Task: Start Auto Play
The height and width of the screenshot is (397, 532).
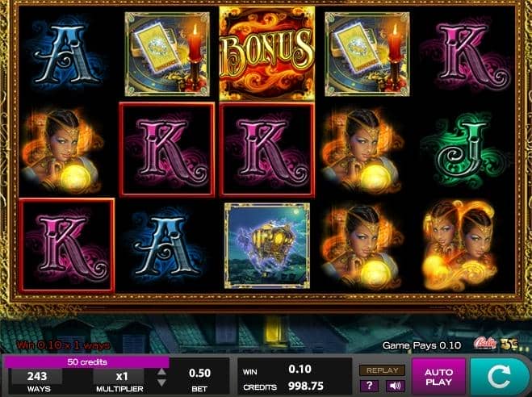Action: pos(438,377)
